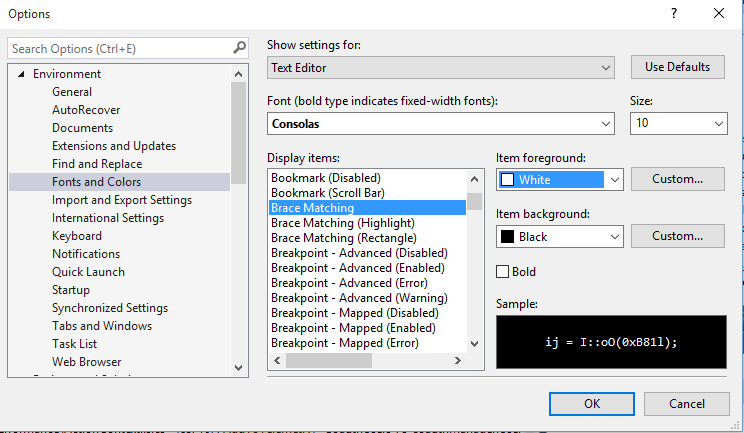The image size is (744, 433).
Task: Confirm with the OK button
Action: tap(592, 404)
